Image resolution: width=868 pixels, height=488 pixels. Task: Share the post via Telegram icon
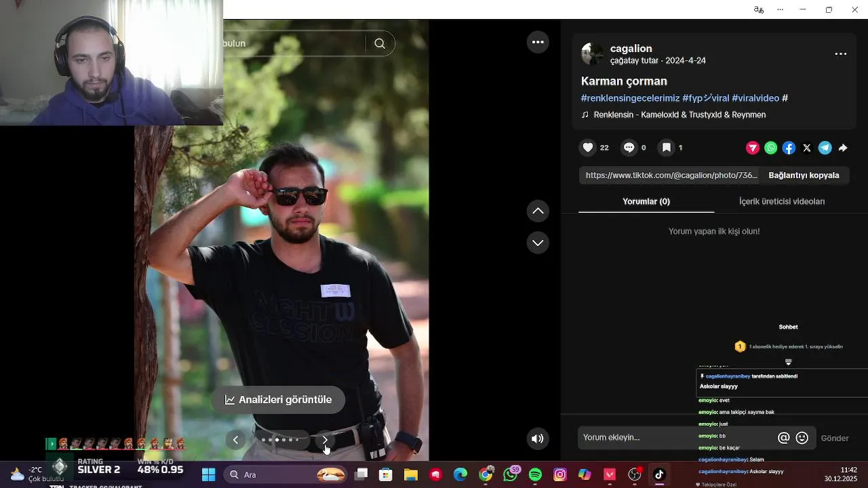click(x=825, y=148)
